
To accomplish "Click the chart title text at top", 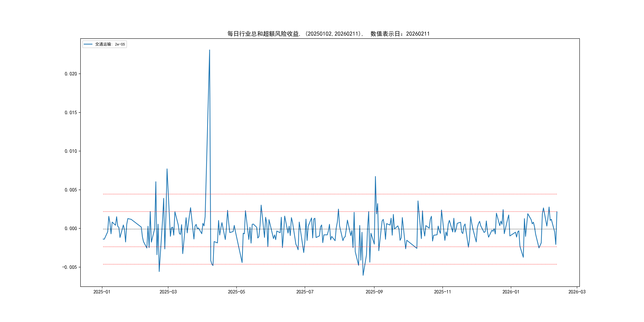I will tap(328, 34).
